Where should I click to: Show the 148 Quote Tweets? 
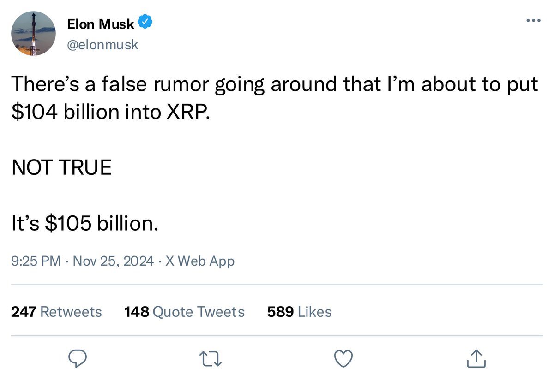point(185,312)
